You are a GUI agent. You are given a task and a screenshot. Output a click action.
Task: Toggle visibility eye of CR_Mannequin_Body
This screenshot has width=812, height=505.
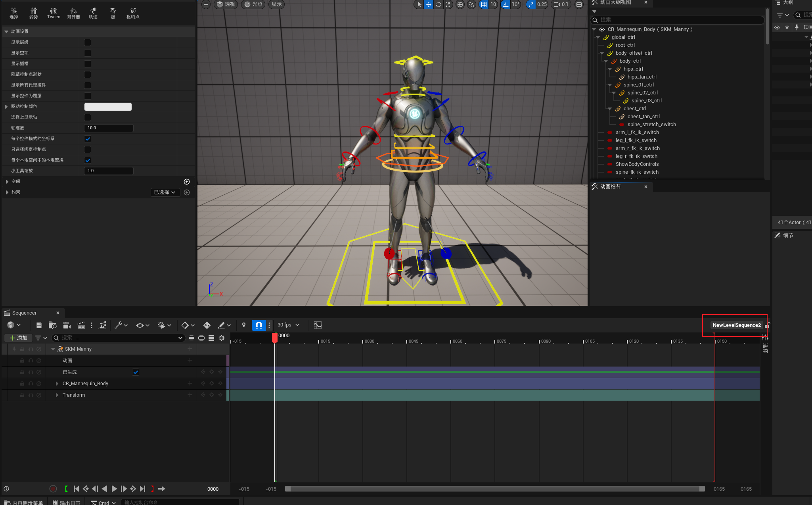click(602, 29)
